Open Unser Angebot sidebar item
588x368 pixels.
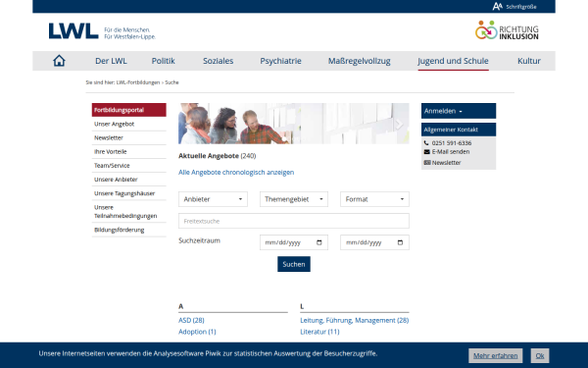click(x=129, y=124)
